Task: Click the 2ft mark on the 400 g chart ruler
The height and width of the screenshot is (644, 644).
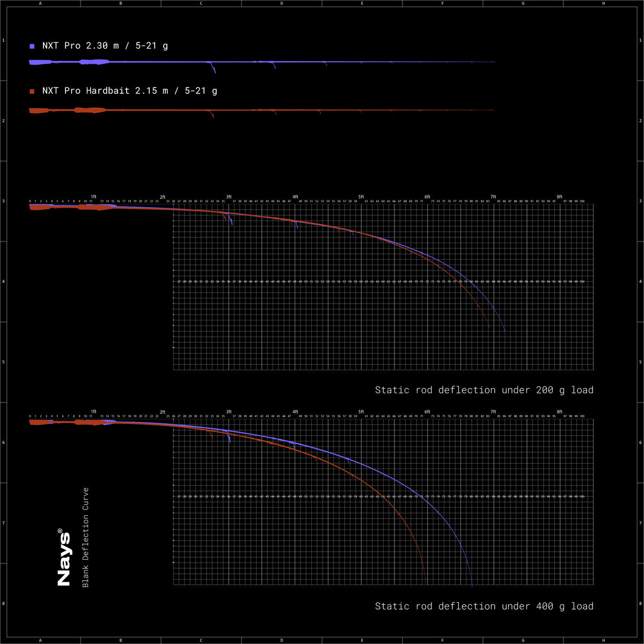Action: (x=163, y=412)
